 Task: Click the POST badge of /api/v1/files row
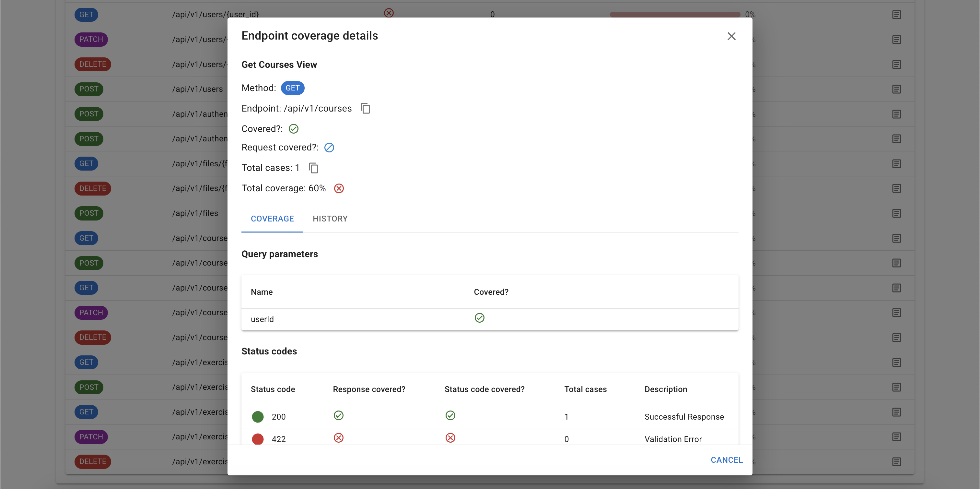point(89,213)
